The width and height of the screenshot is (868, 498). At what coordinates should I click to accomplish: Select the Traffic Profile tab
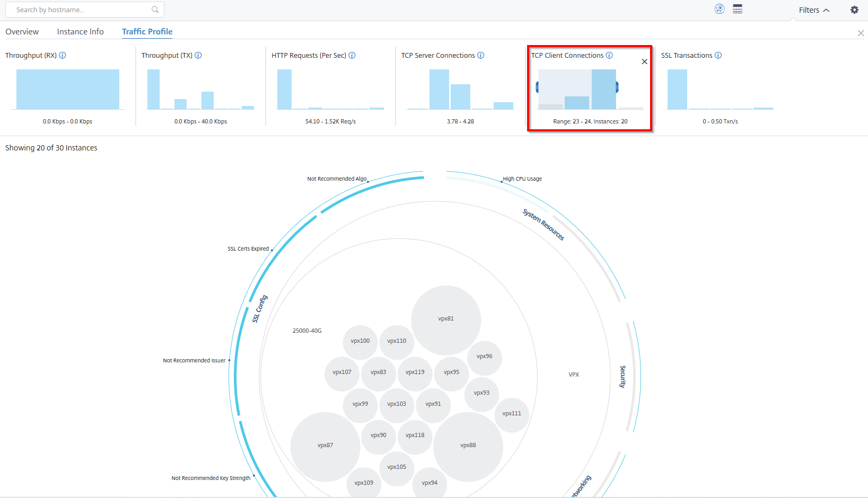(x=147, y=32)
